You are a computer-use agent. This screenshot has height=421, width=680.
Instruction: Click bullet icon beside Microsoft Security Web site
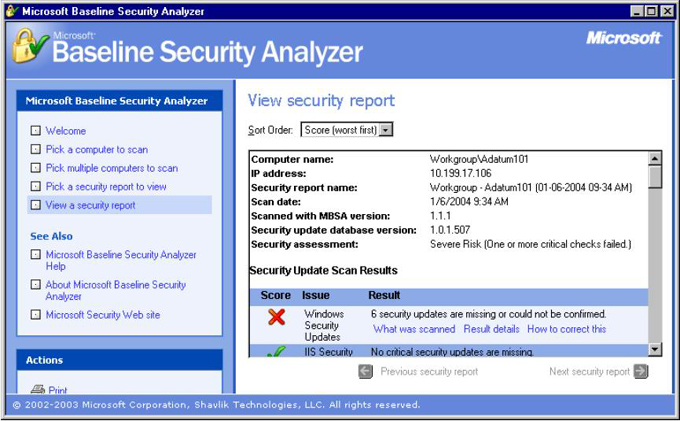[x=36, y=315]
